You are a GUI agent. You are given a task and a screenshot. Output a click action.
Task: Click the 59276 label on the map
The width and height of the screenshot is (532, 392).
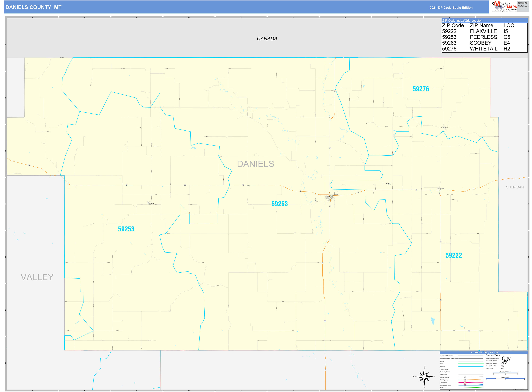click(x=421, y=89)
